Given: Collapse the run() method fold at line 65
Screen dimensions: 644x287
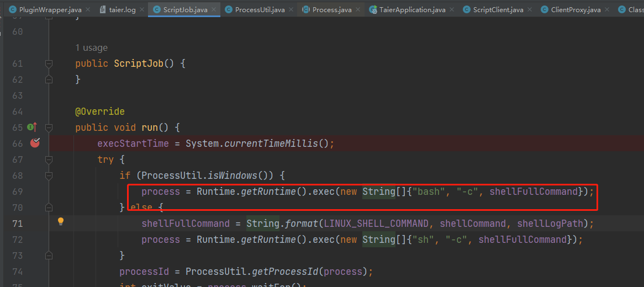Looking at the screenshot, I should click(x=49, y=127).
